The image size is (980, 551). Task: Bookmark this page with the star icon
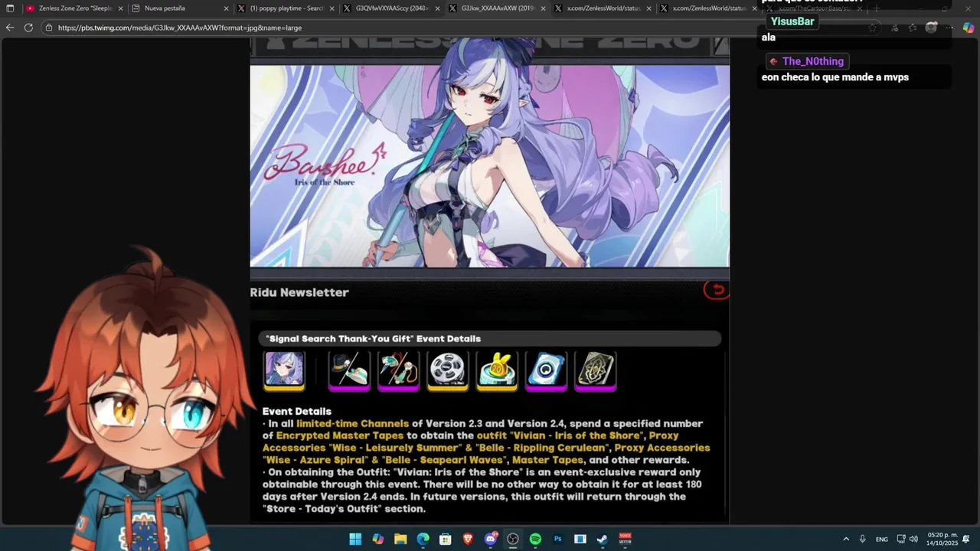pyautogui.click(x=873, y=28)
